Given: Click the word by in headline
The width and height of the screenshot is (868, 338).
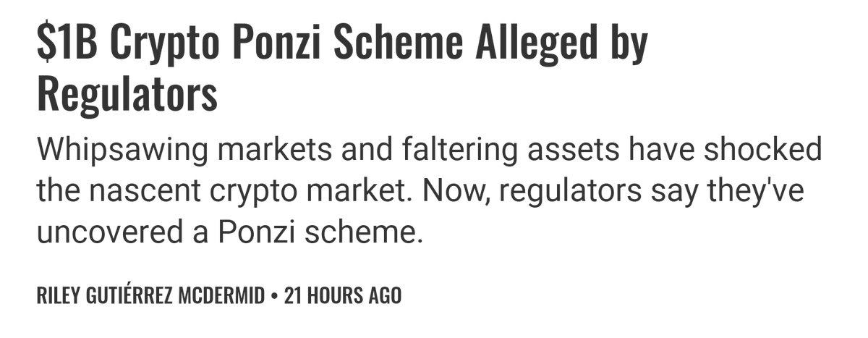Looking at the screenshot, I should 629,43.
